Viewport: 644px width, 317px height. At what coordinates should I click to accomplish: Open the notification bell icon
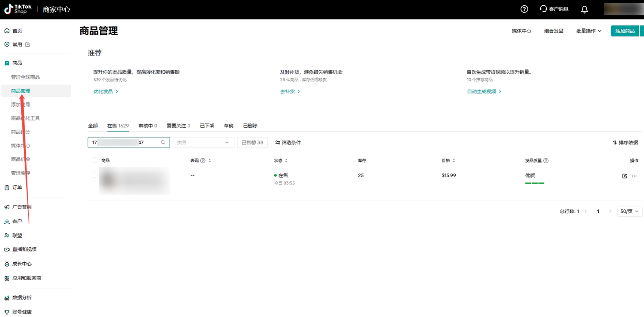pyautogui.click(x=584, y=9)
